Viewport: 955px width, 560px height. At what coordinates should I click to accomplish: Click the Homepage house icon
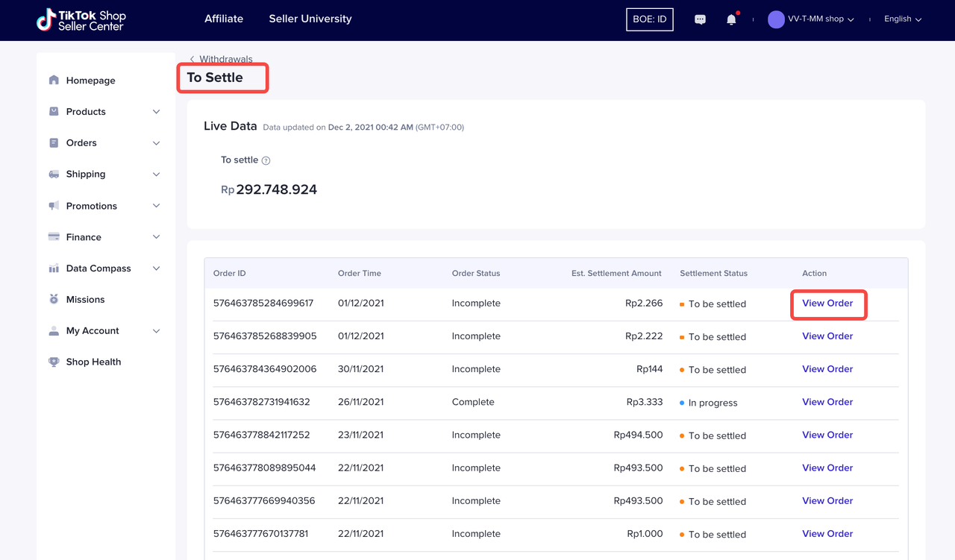point(54,80)
